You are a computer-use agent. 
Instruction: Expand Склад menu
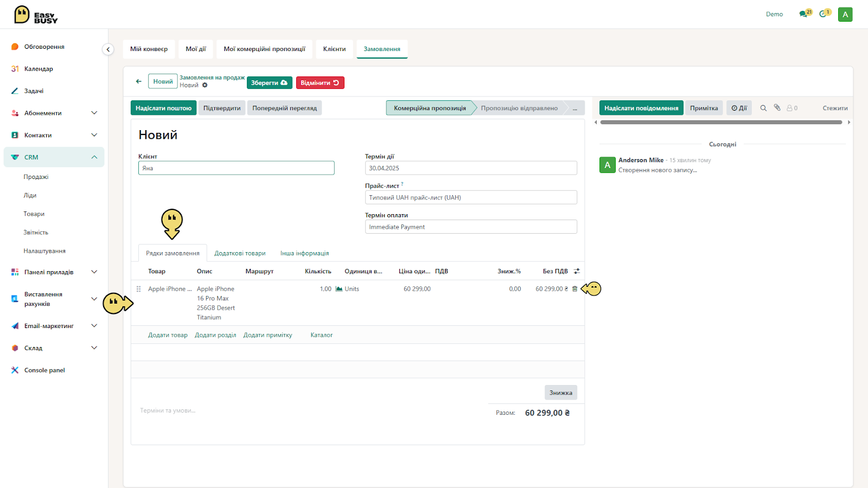click(94, 348)
